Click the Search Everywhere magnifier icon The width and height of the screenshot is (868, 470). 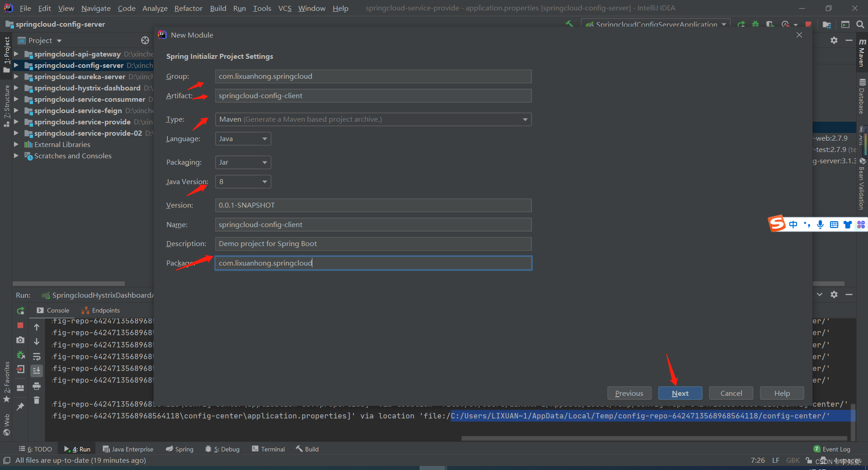click(860, 24)
